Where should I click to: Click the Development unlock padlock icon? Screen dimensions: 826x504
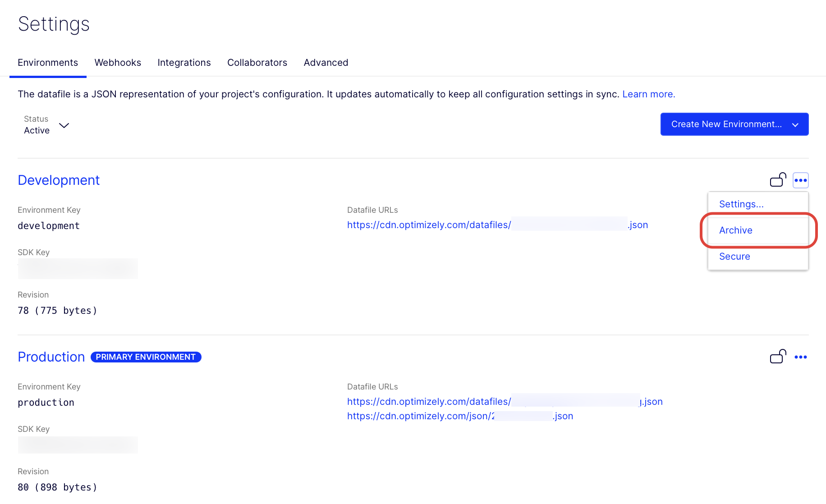778,180
